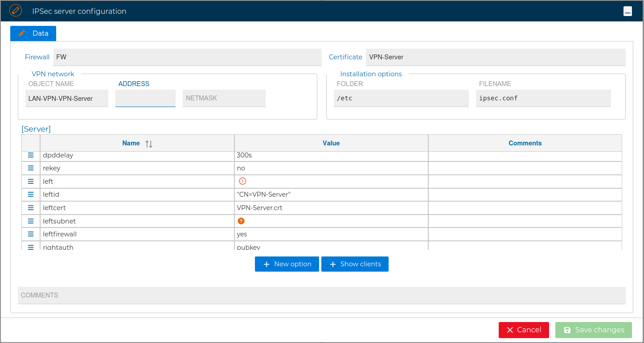Click the FILENAME field containing ipsec.conf
The height and width of the screenshot is (343, 644).
coord(543,98)
